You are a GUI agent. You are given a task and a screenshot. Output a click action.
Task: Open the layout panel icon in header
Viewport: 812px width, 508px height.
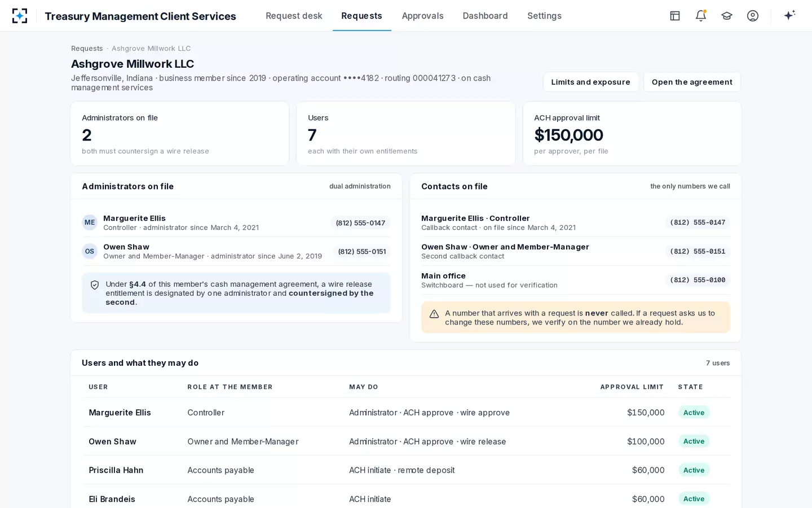point(675,16)
